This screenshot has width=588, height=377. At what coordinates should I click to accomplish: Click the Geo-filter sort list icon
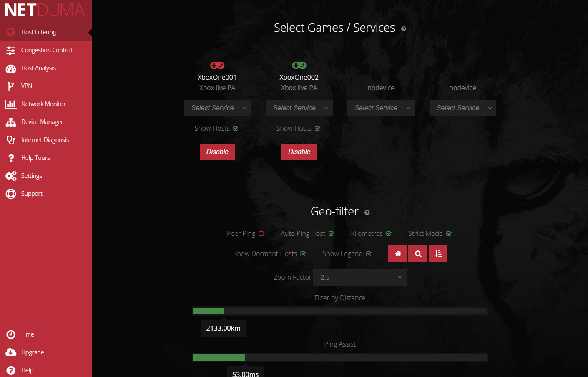(x=438, y=254)
